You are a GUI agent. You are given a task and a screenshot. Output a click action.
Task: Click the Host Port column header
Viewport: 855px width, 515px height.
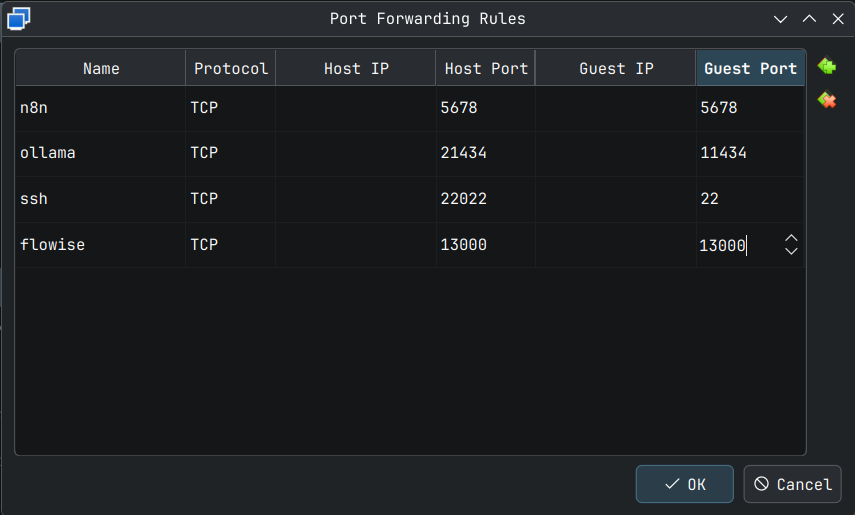point(485,68)
